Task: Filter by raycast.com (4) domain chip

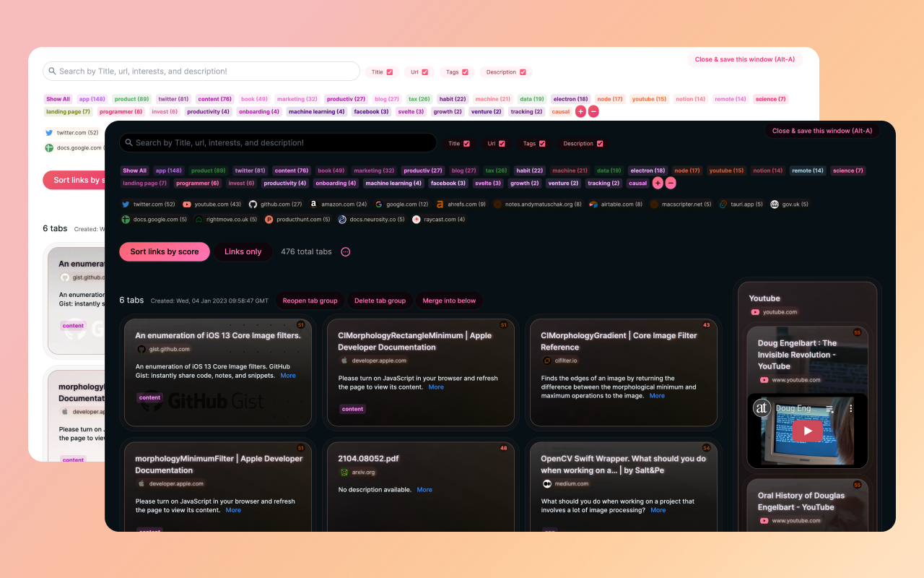Action: (x=439, y=219)
